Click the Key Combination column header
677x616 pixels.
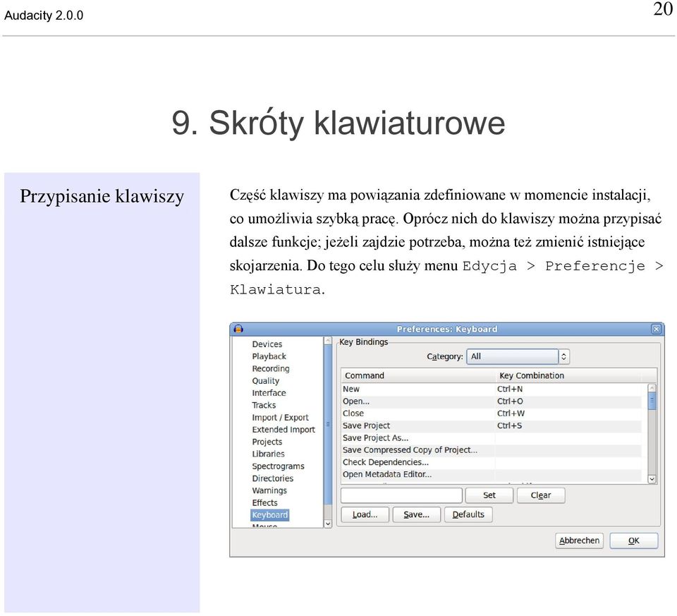(567, 375)
